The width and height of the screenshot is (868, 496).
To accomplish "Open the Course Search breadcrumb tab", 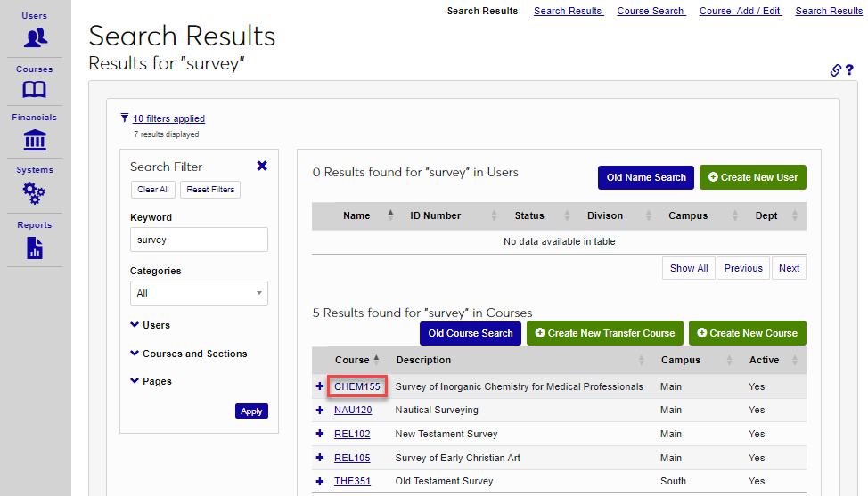I will (x=651, y=11).
